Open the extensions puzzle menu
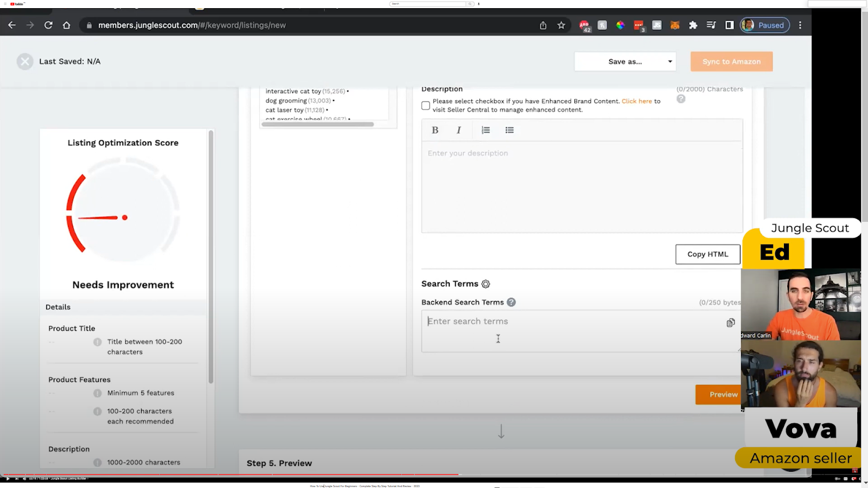 [693, 25]
